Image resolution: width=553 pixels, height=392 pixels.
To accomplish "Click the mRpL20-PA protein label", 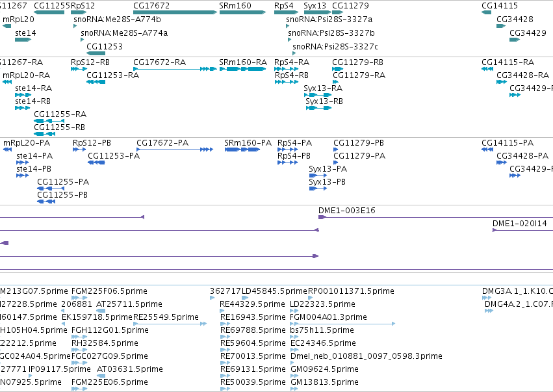I will 27,143.
